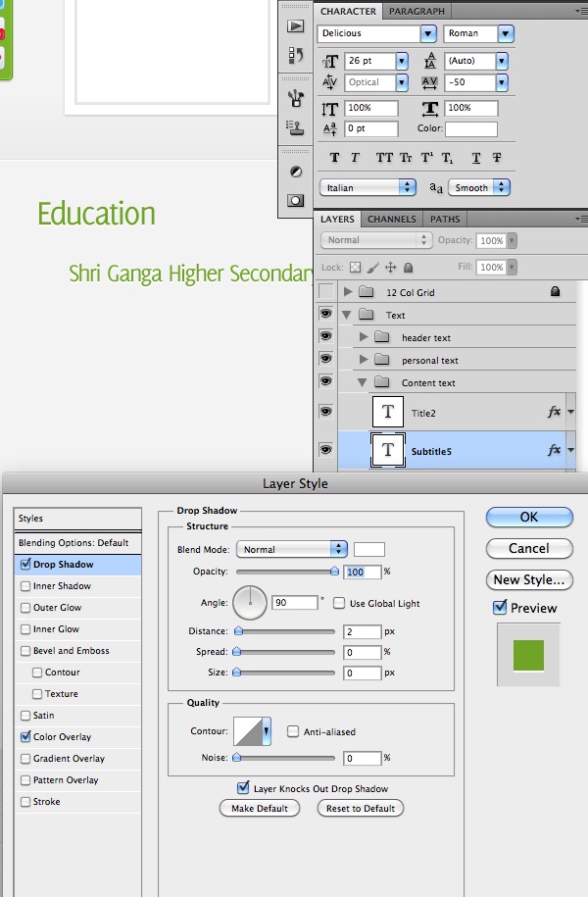Click the Subtitle5 text layer thumbnail

pyautogui.click(x=388, y=450)
